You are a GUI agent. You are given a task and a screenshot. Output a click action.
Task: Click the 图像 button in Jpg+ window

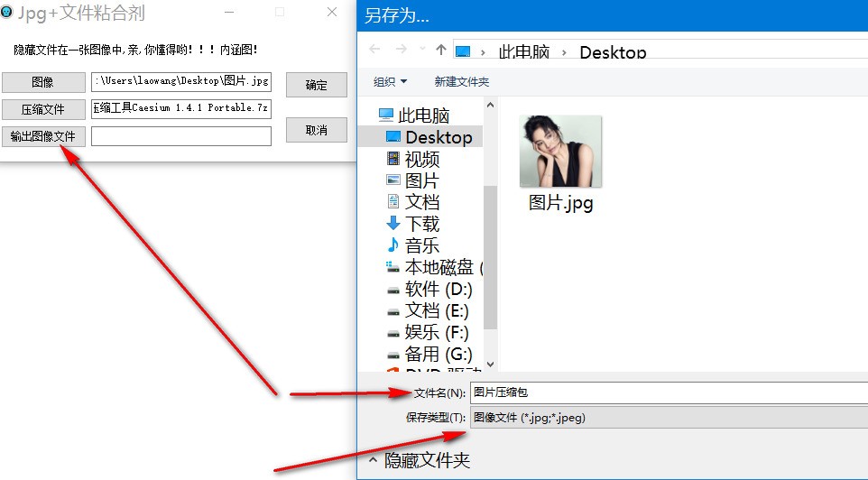[43, 82]
